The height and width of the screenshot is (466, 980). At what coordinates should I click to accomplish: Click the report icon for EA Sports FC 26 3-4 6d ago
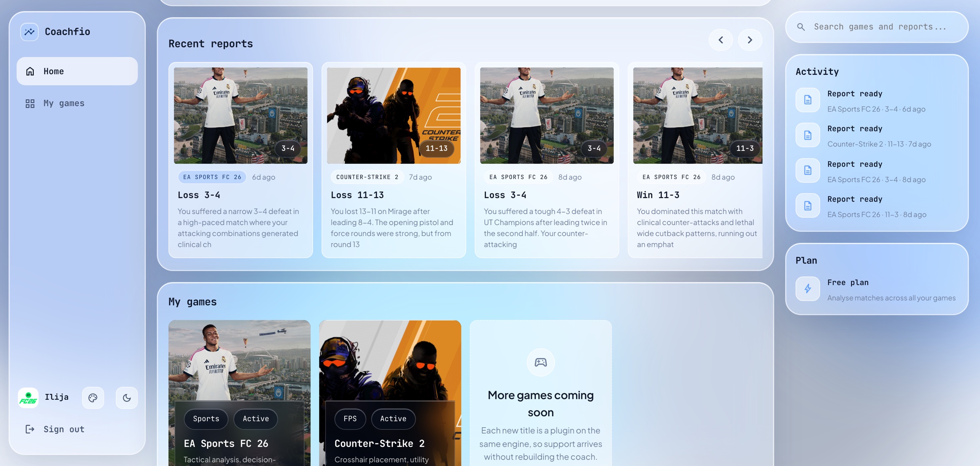(x=808, y=100)
